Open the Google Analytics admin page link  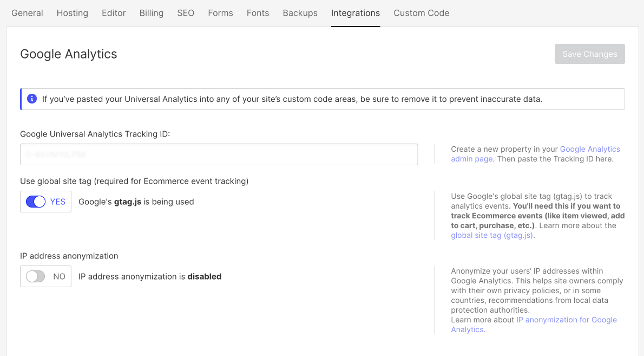tap(590, 149)
